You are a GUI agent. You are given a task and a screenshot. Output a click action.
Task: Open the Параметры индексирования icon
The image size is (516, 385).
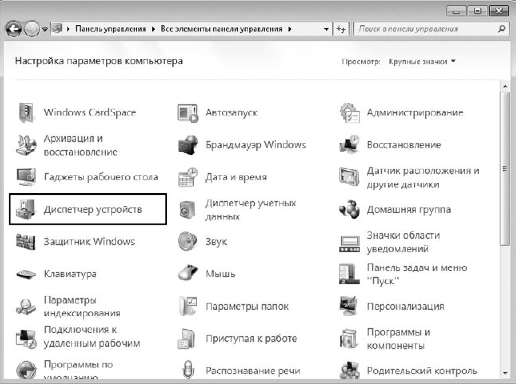(x=26, y=306)
